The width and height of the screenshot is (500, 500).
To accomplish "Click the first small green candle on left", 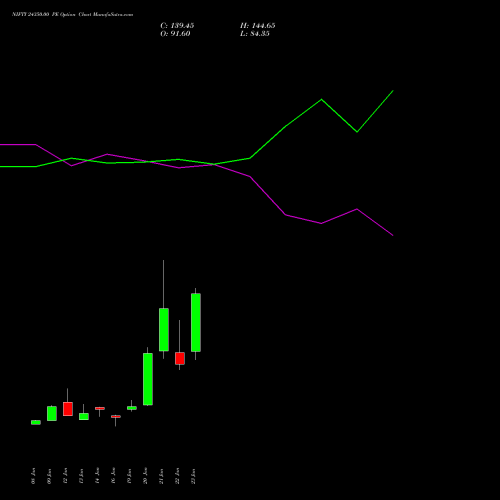I will tap(36, 422).
